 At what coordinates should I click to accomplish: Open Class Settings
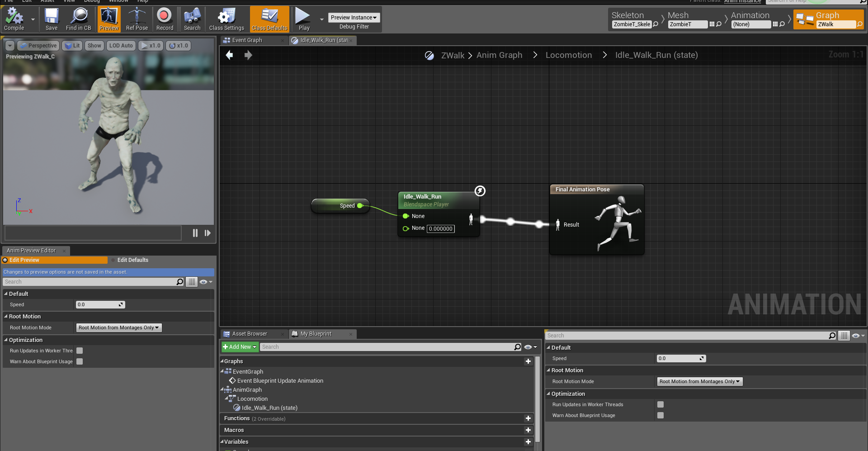click(226, 19)
